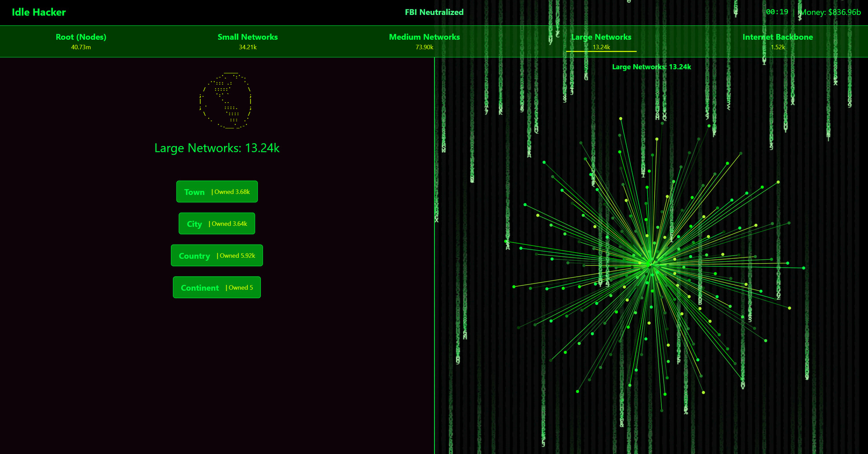The height and width of the screenshot is (454, 868).
Task: Buy a Continent network
Action: tap(217, 288)
